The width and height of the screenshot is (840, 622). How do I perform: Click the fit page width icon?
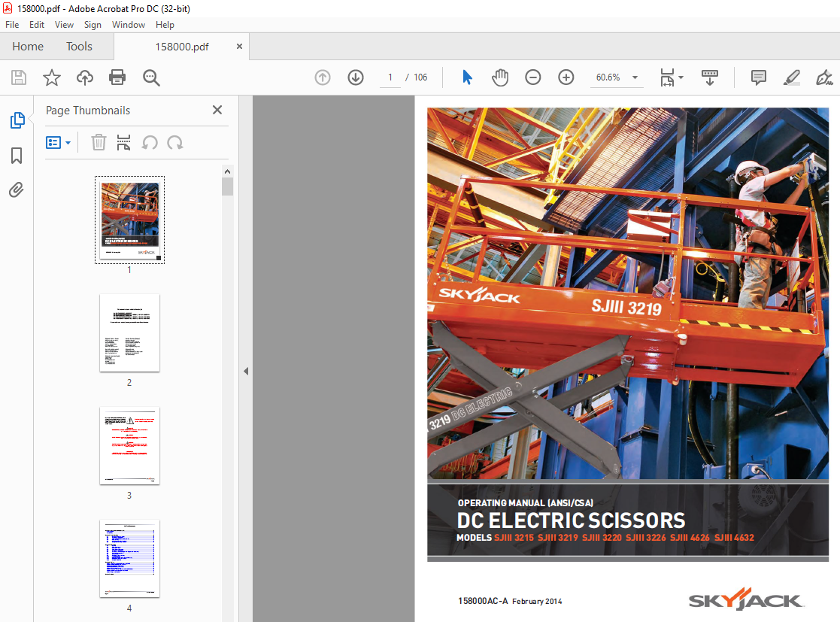tap(668, 77)
